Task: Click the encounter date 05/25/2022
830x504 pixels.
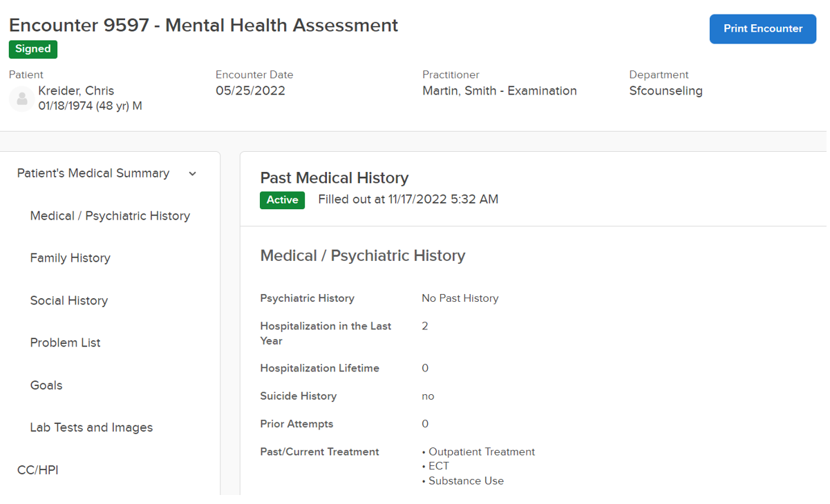Action: [x=250, y=91]
